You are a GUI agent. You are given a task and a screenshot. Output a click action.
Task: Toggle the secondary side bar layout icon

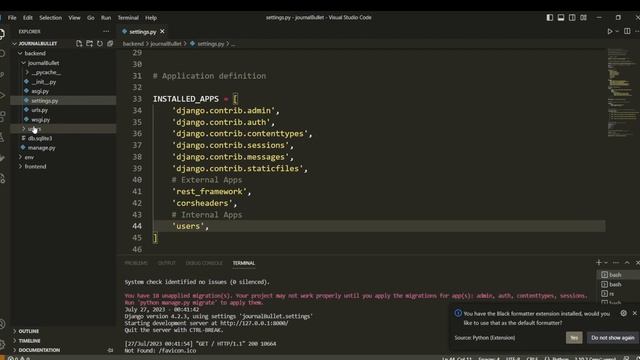[x=572, y=18]
